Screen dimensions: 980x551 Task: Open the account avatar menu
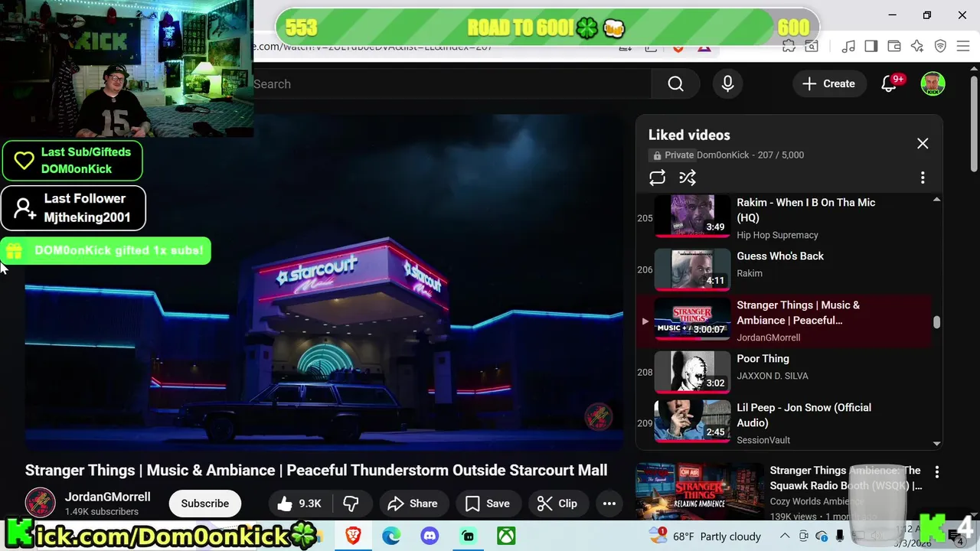[933, 84]
